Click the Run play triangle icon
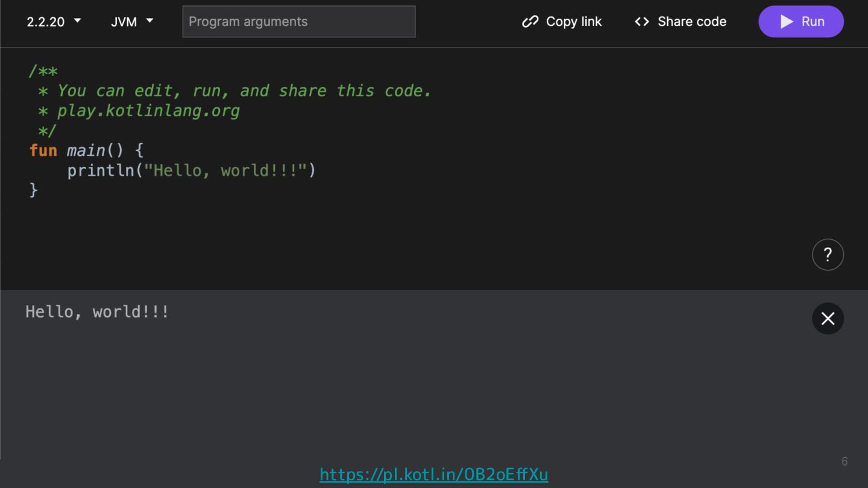The height and width of the screenshot is (488, 868). point(787,22)
